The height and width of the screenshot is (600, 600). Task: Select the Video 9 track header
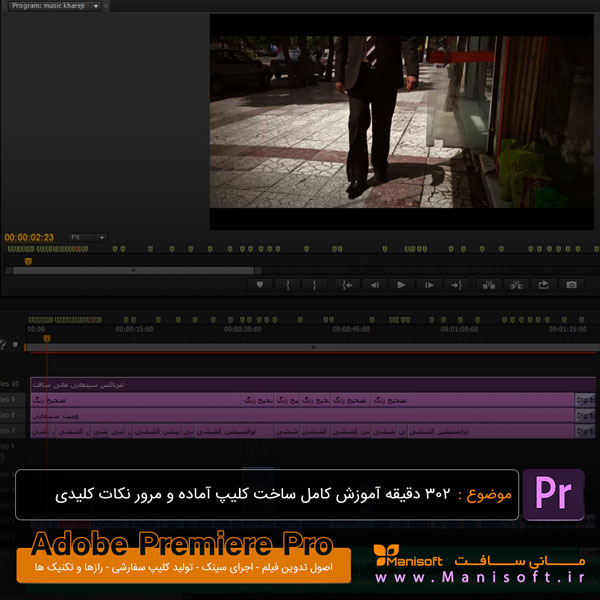13,400
